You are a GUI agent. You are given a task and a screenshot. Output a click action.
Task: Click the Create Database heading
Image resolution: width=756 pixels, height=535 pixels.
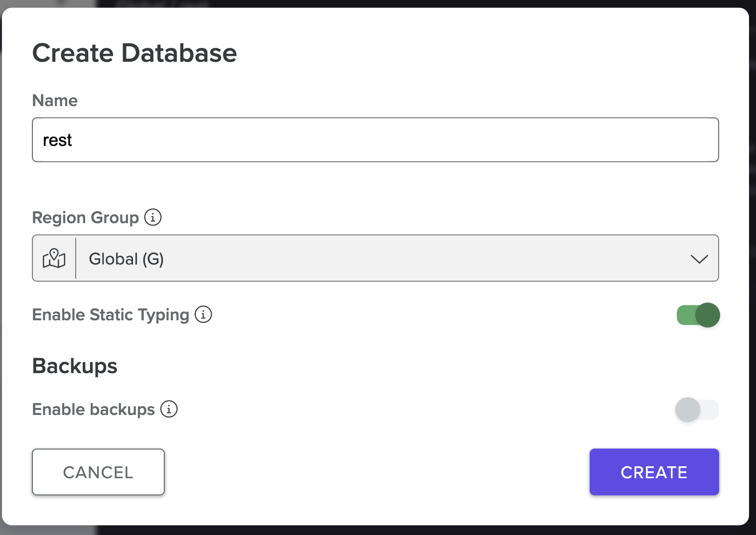click(134, 53)
